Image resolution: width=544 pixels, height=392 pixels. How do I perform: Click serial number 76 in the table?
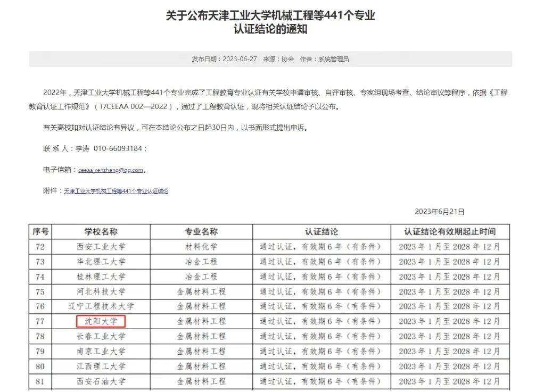(x=40, y=306)
